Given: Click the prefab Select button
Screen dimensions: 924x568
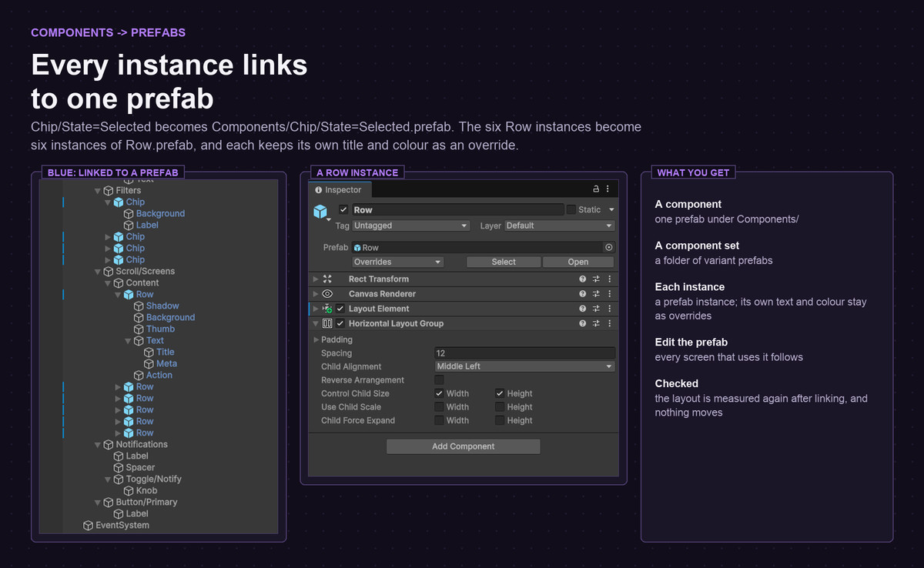Looking at the screenshot, I should [x=504, y=262].
